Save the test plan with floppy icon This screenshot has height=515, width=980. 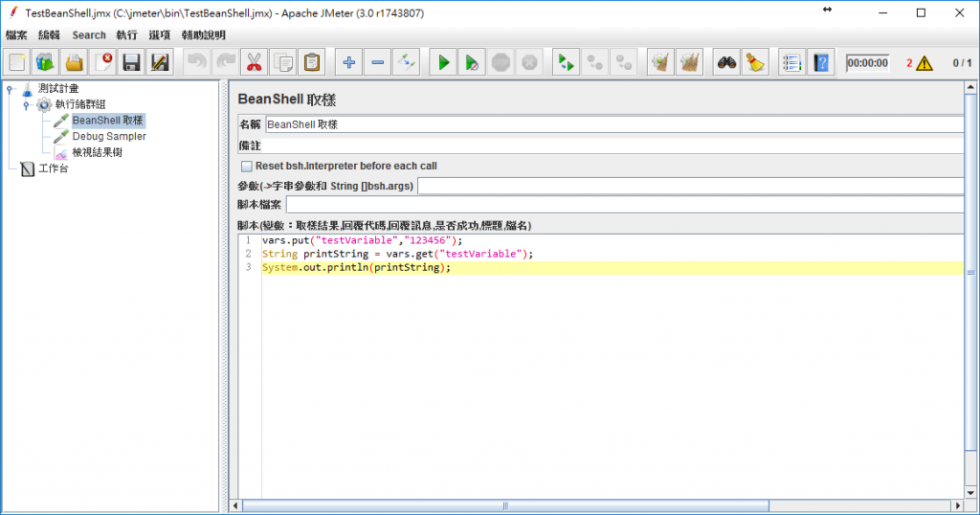tap(131, 62)
